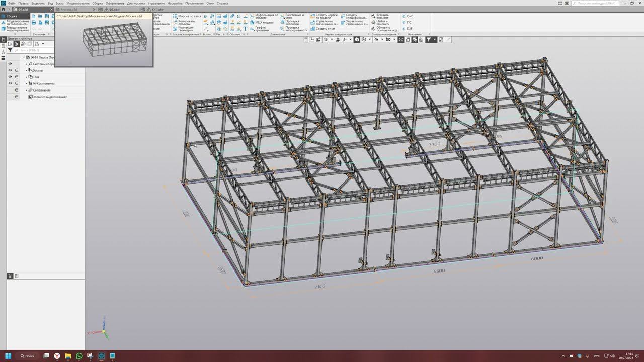Hide 'Компоненты' using its eye icon

point(10,83)
